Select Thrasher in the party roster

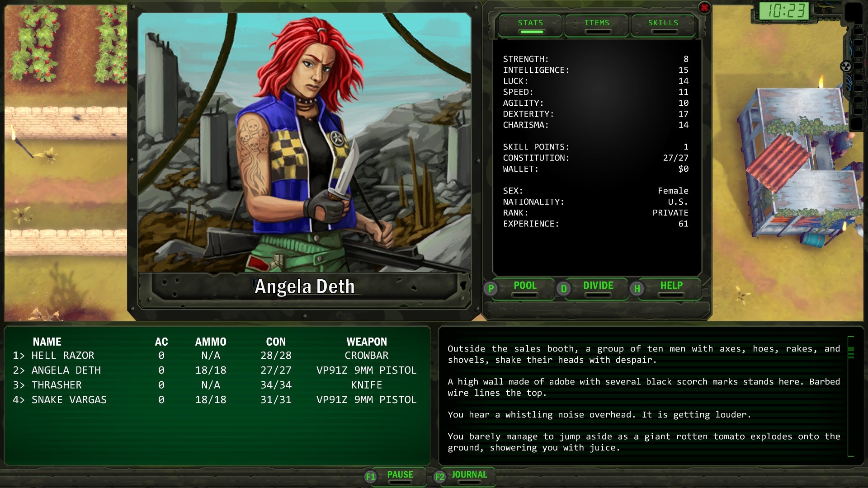[57, 385]
